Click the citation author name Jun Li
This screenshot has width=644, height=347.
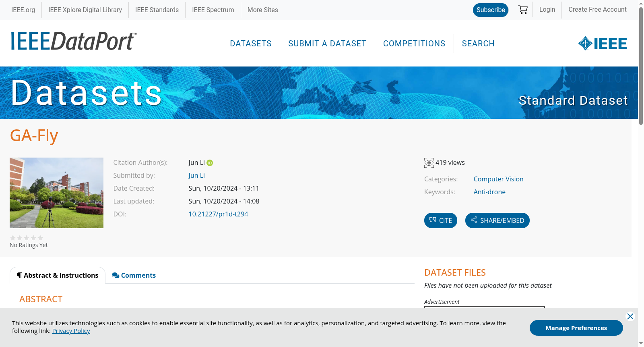tap(196, 163)
